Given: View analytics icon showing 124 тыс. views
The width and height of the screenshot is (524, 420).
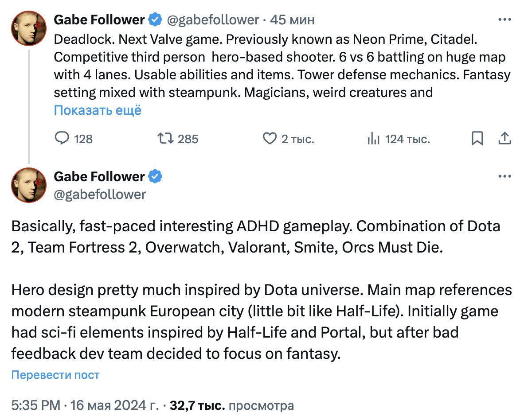Looking at the screenshot, I should pos(374,138).
